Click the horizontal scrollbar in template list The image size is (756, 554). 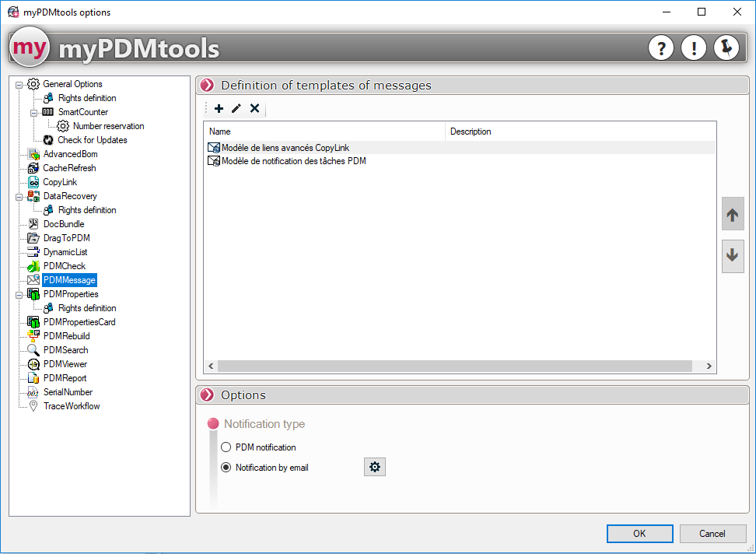click(454, 366)
